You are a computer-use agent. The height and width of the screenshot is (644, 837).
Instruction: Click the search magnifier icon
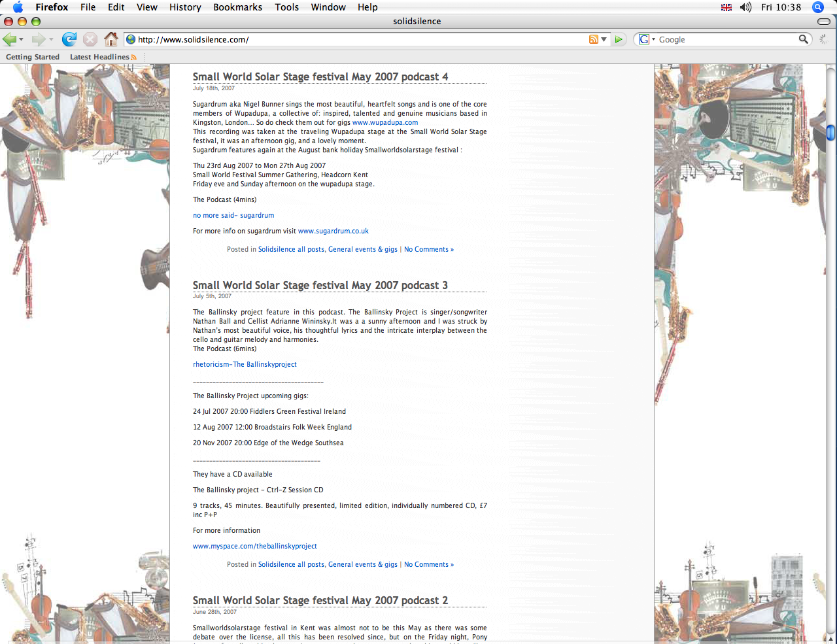pos(803,39)
